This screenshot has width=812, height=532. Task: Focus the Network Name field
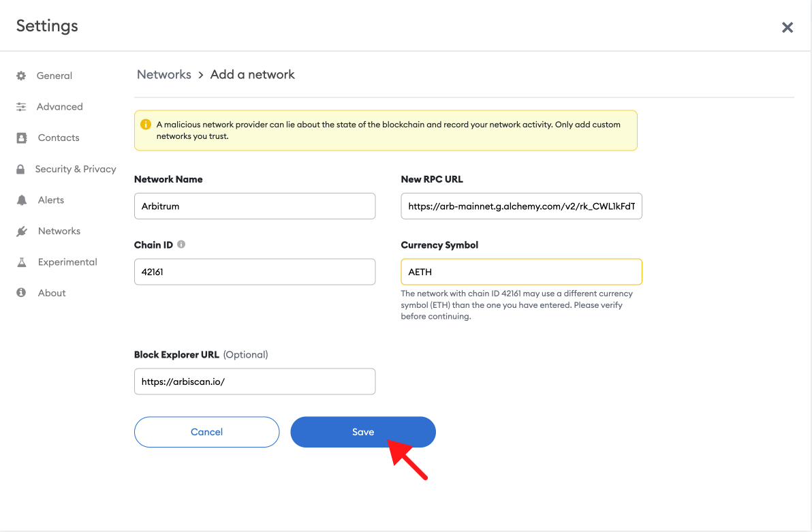tap(255, 206)
